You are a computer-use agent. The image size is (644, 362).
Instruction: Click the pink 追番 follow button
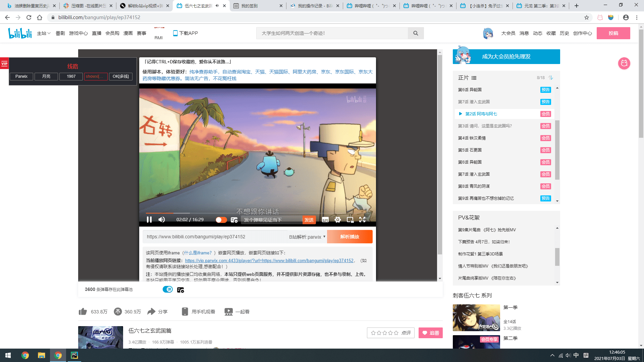click(430, 333)
